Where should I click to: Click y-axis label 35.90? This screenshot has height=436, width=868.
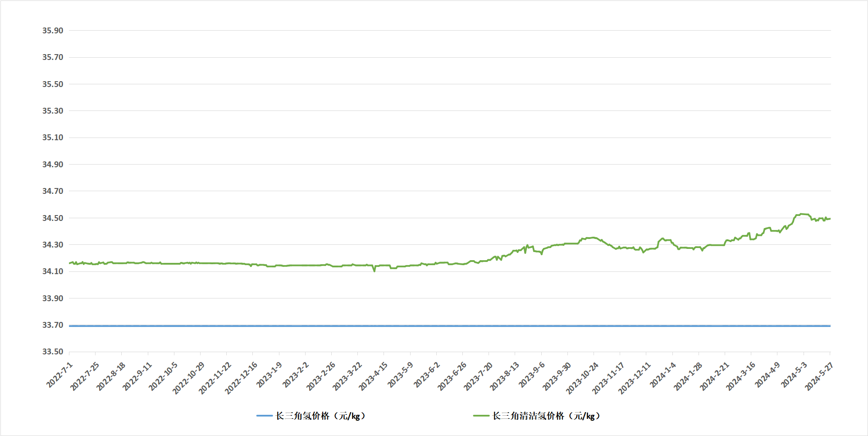(x=53, y=31)
